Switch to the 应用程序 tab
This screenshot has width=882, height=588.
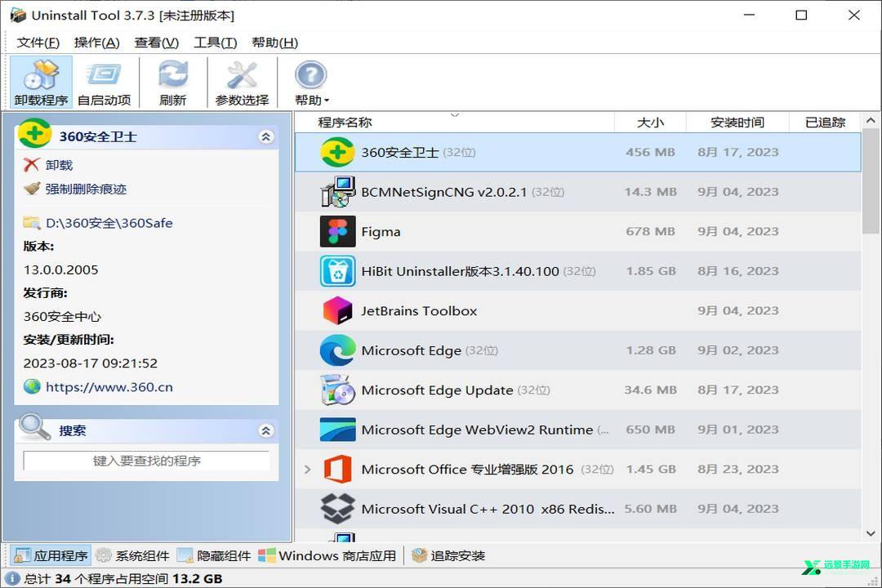(x=51, y=556)
